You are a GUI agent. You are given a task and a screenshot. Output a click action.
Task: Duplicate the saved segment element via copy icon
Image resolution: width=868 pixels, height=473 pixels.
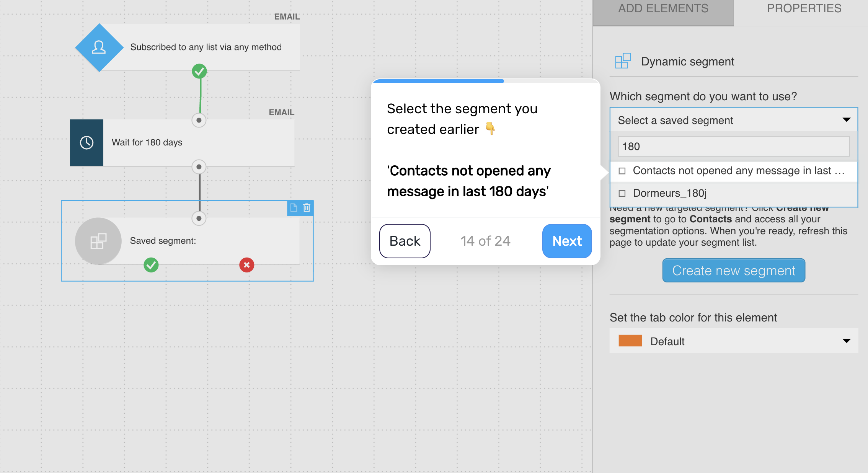pyautogui.click(x=294, y=208)
